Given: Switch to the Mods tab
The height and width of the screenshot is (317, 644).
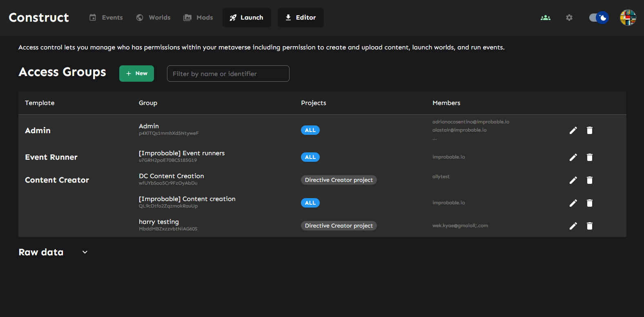Looking at the screenshot, I should [198, 18].
